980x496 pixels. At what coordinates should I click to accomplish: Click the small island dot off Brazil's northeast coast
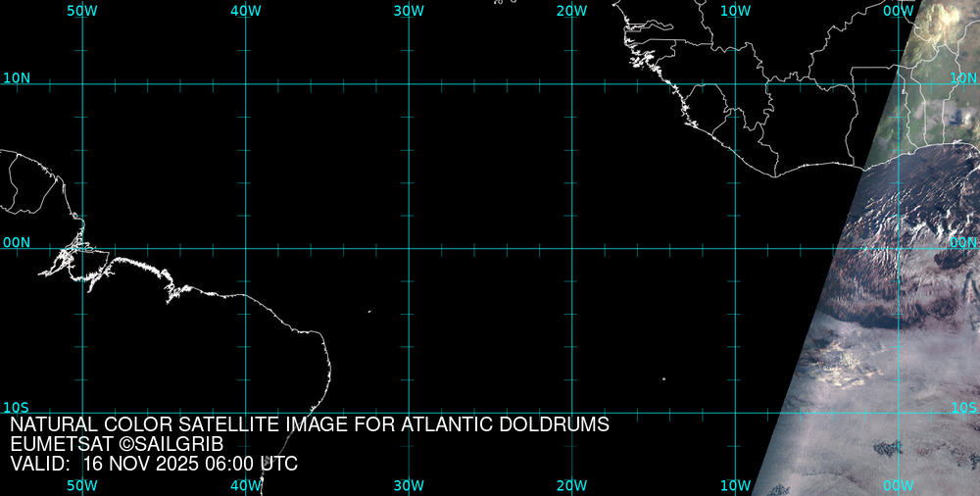pos(369,312)
